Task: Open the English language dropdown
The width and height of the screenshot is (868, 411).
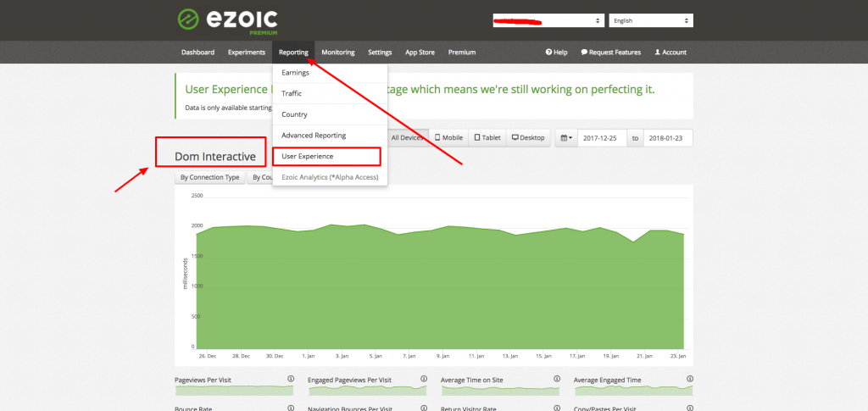Action: coord(651,20)
